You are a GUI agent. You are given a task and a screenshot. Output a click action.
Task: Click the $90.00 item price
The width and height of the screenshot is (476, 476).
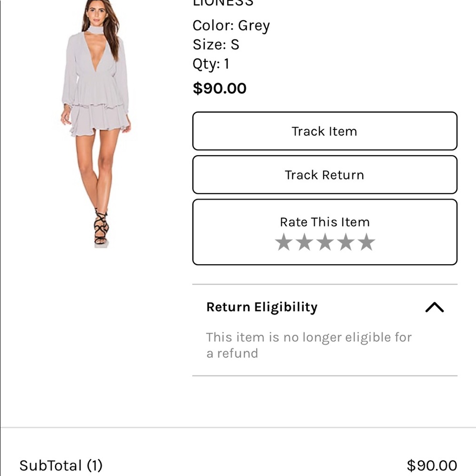pyautogui.click(x=219, y=88)
